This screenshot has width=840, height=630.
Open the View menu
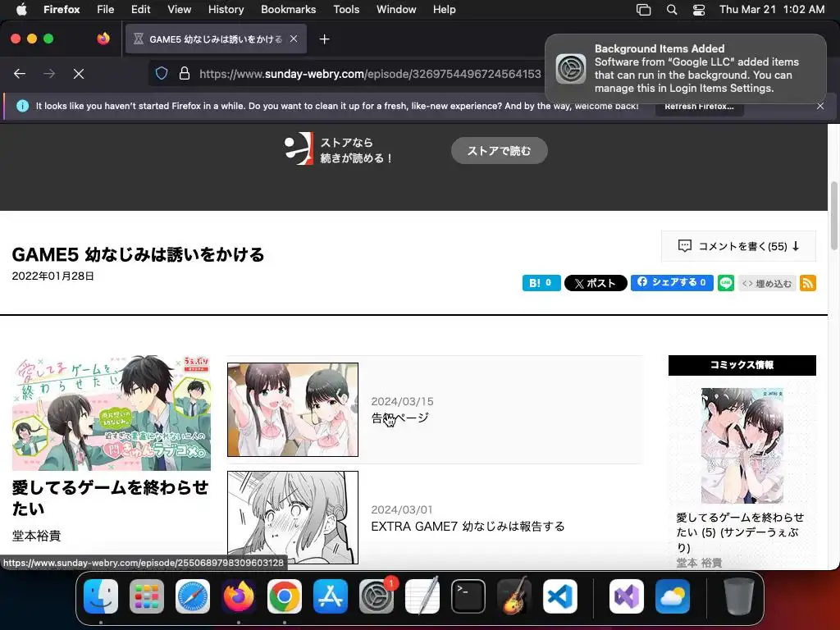[179, 9]
